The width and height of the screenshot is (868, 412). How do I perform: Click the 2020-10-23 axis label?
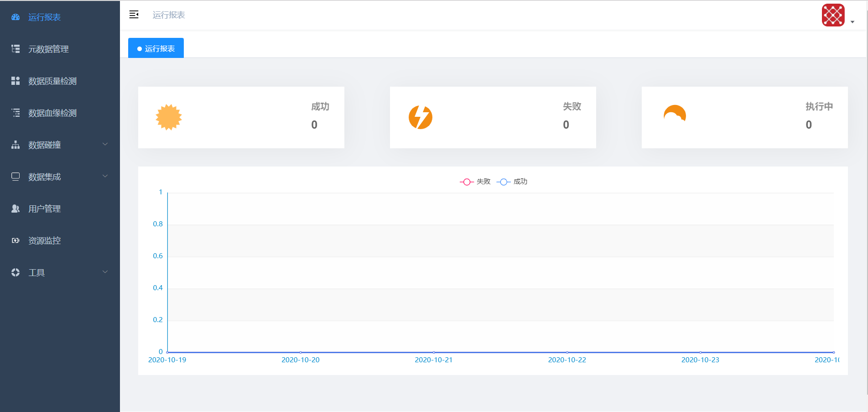coord(700,360)
